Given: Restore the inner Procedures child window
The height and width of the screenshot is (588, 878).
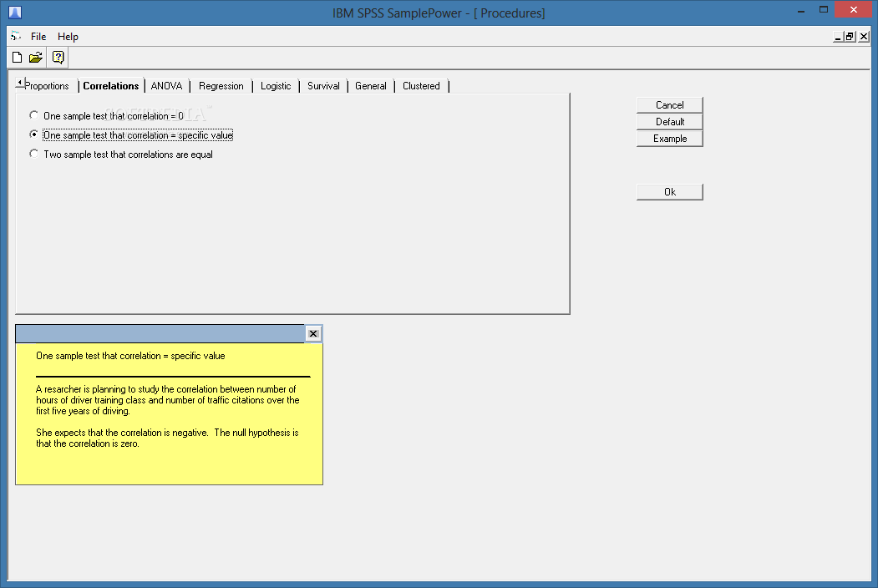Looking at the screenshot, I should coord(850,37).
